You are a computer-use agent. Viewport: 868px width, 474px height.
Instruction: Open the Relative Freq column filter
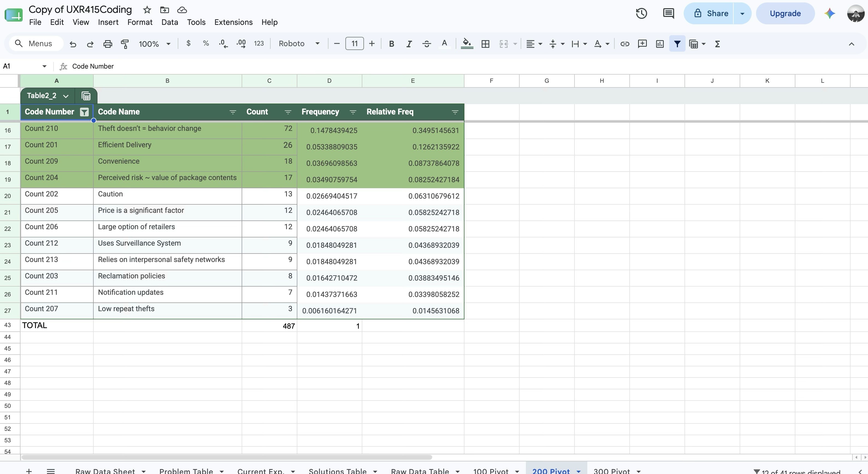click(x=455, y=112)
